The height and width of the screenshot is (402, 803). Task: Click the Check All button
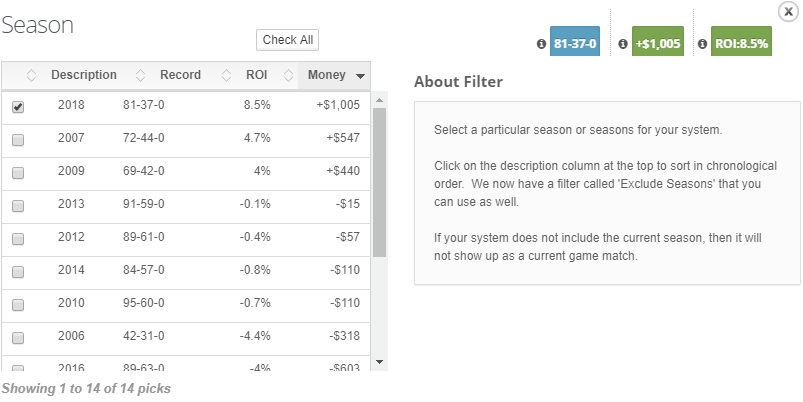coord(287,40)
